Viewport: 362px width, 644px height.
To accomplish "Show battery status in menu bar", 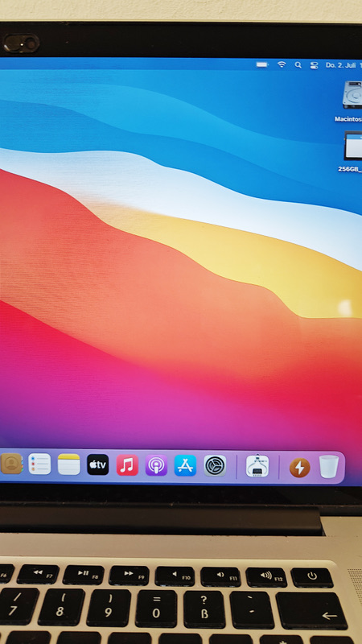I will [x=262, y=64].
